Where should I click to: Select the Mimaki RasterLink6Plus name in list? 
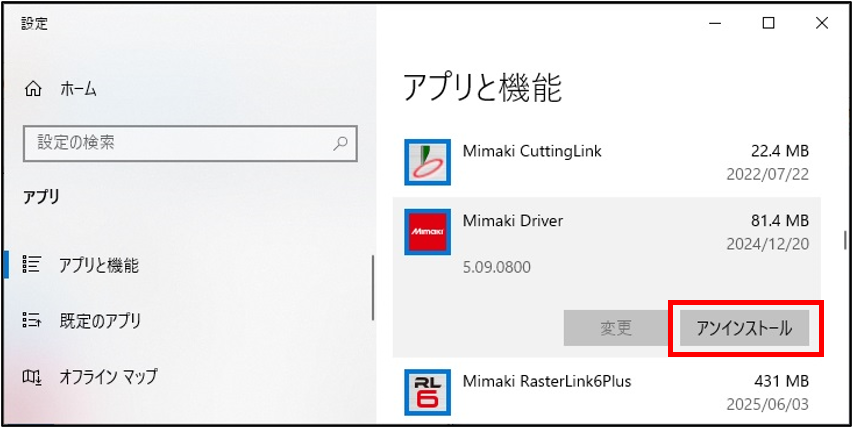point(547,381)
